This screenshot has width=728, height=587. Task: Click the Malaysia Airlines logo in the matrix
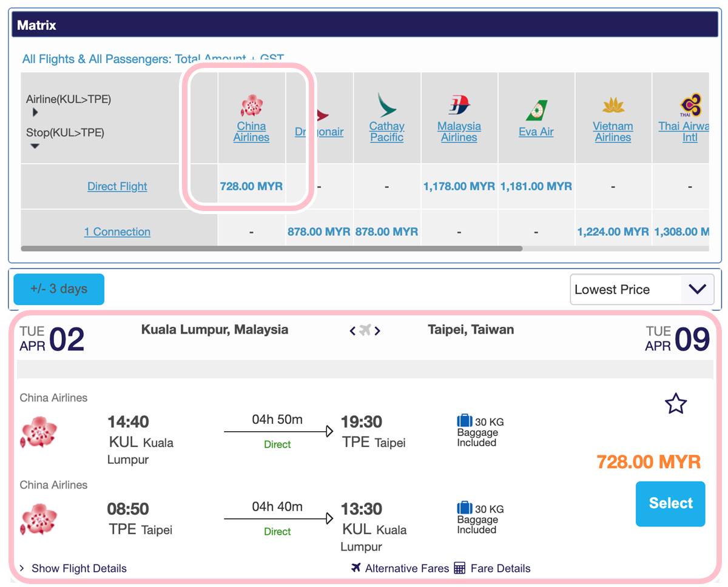459,106
